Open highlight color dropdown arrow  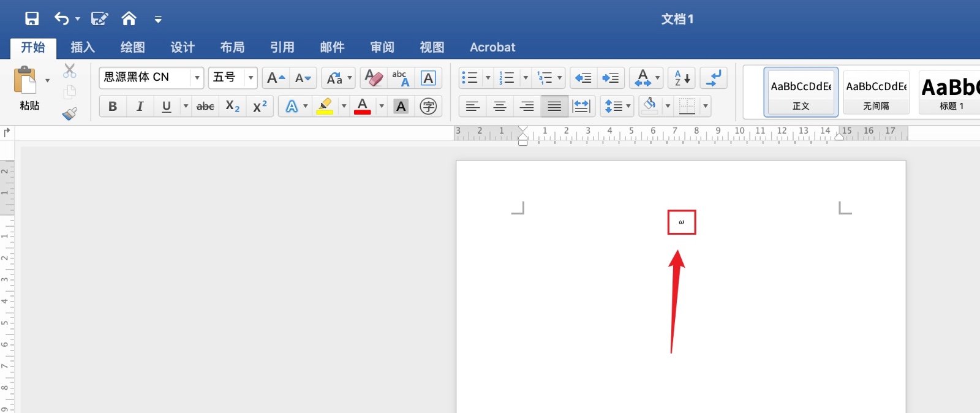coord(344,107)
